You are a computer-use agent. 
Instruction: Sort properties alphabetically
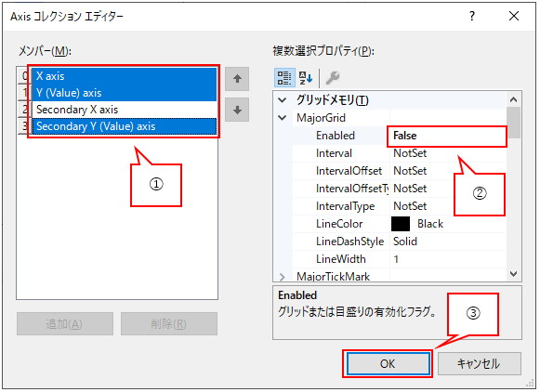(306, 77)
